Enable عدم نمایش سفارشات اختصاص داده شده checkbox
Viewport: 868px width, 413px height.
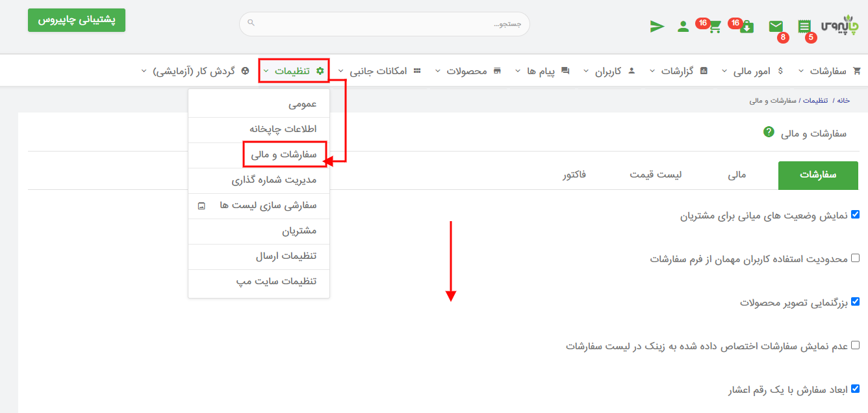(856, 345)
